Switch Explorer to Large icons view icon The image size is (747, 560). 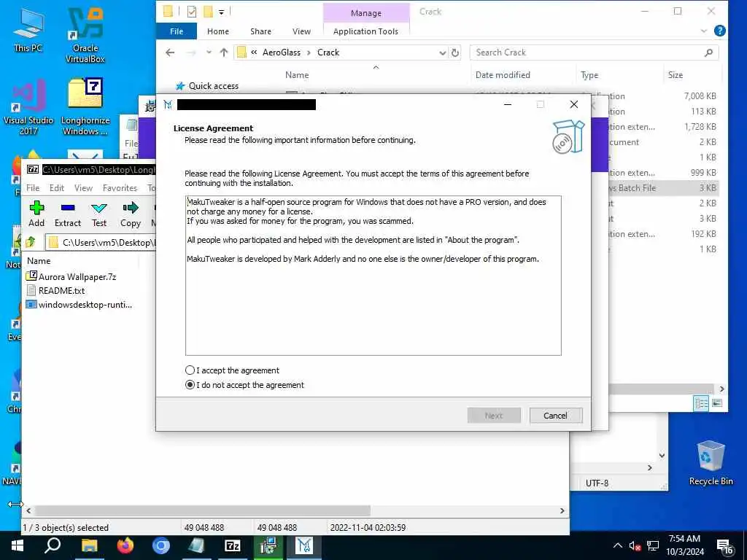tap(716, 403)
